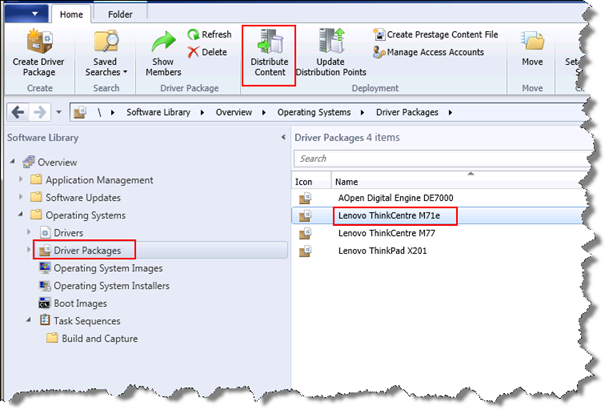Open the blue application menu dropdown
The width and height of the screenshot is (605, 410).
click(x=26, y=14)
